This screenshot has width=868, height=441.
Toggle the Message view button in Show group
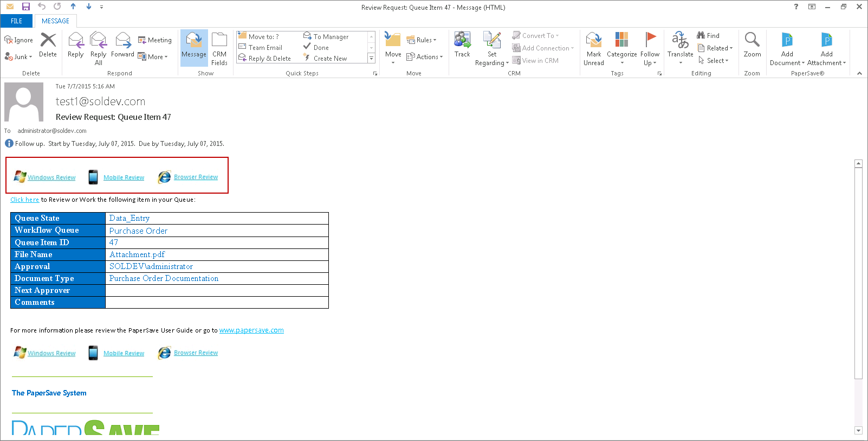point(194,48)
